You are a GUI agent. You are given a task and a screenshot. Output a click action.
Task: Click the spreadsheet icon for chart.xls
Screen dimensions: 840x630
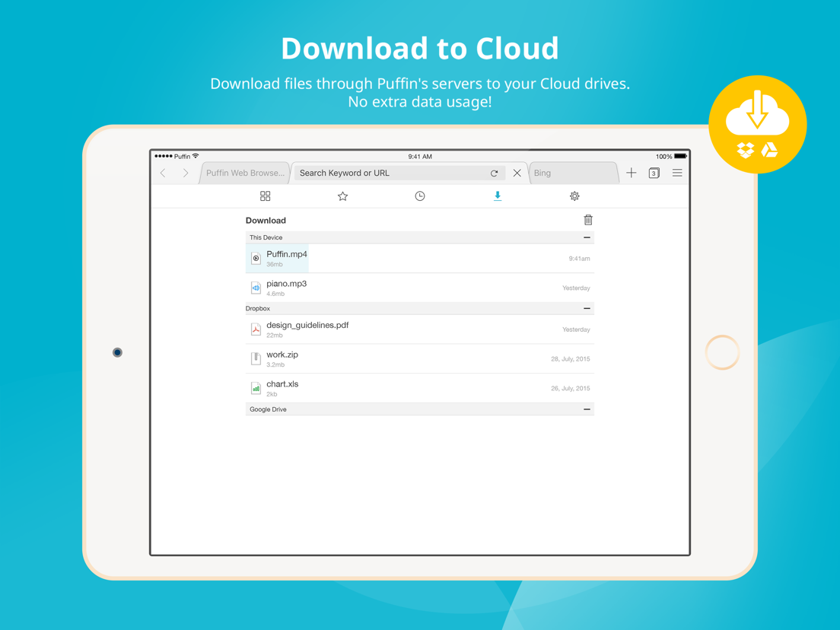[256, 388]
